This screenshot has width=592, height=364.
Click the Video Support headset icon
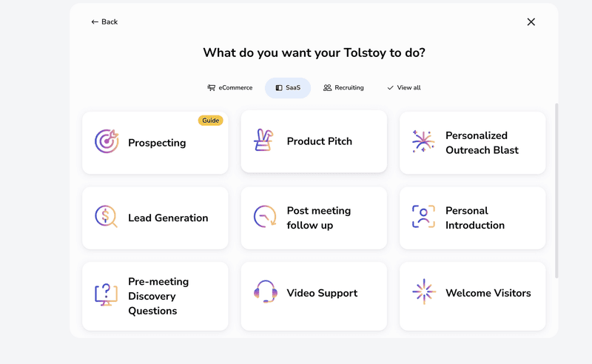[265, 292]
